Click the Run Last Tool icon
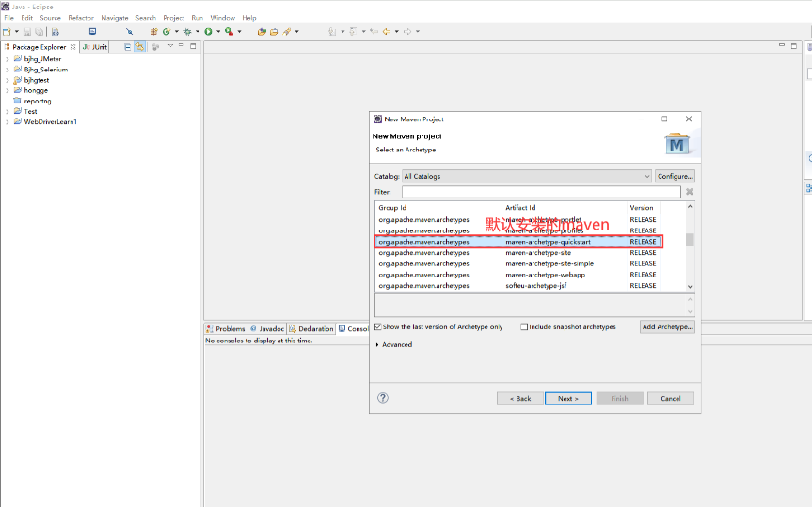 [229, 32]
